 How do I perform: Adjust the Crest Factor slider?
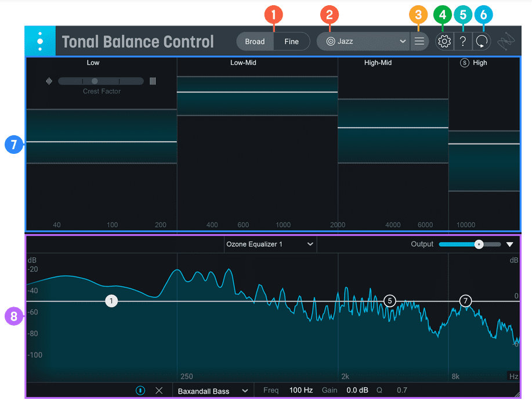click(x=101, y=81)
